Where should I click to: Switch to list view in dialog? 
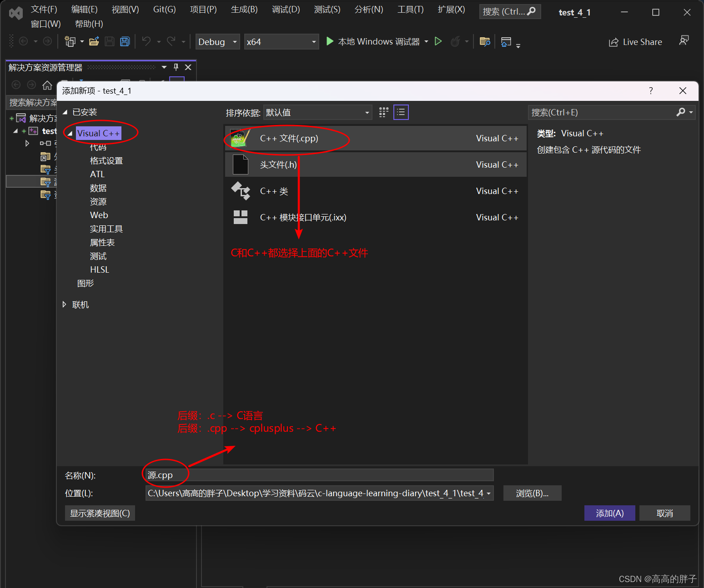click(401, 112)
